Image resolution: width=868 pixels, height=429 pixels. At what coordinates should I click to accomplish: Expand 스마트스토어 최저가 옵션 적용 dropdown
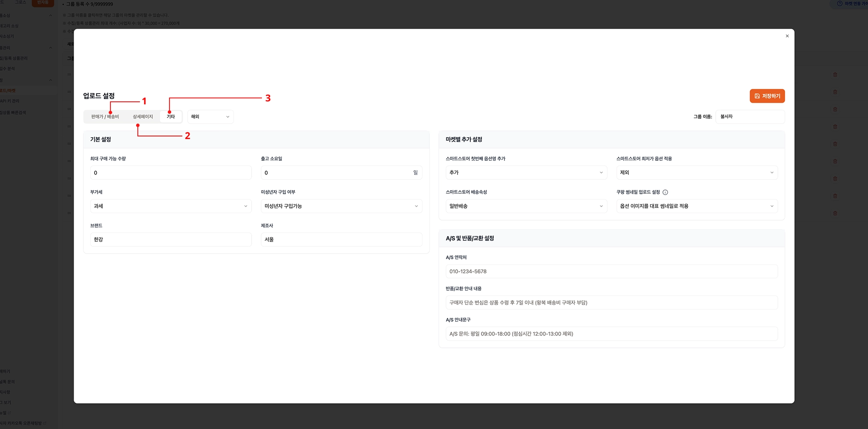coord(697,173)
